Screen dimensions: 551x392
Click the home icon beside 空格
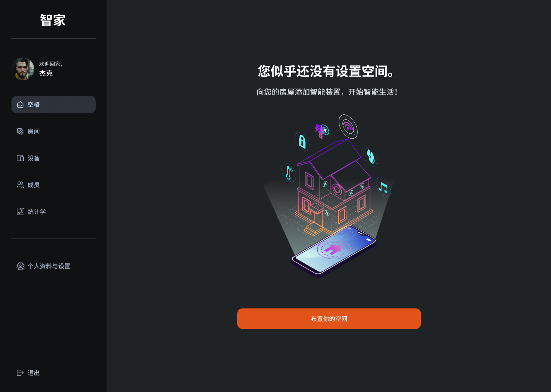click(x=20, y=105)
